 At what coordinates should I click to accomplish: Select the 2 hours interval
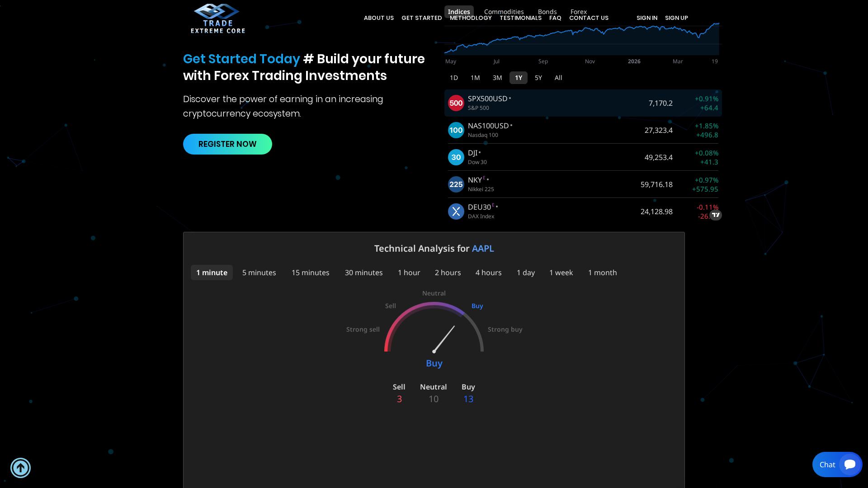(448, 272)
